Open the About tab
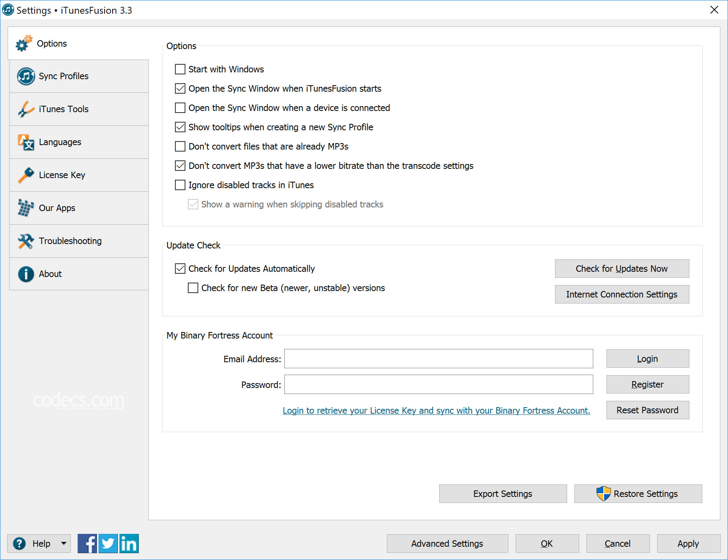 coord(79,274)
